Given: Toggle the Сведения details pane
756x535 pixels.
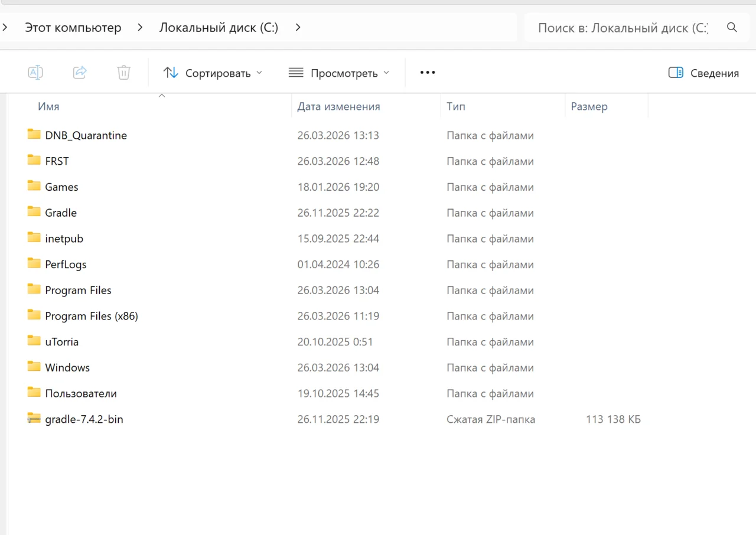Looking at the screenshot, I should [703, 73].
